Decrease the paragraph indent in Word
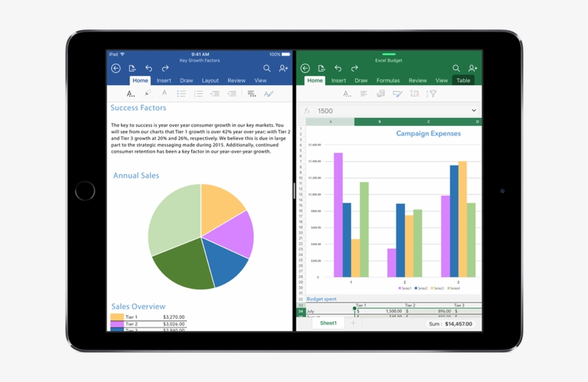Screen dimensions: 588x382 (x=215, y=94)
